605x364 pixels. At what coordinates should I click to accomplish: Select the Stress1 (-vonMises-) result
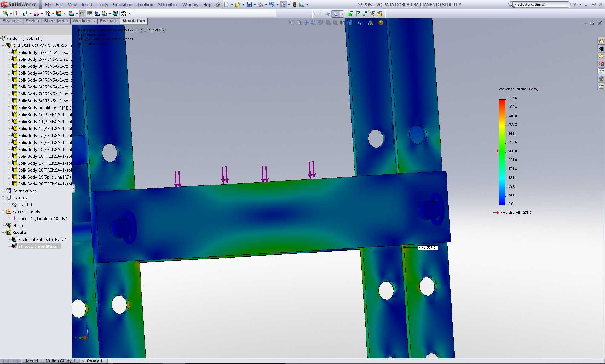click(37, 246)
